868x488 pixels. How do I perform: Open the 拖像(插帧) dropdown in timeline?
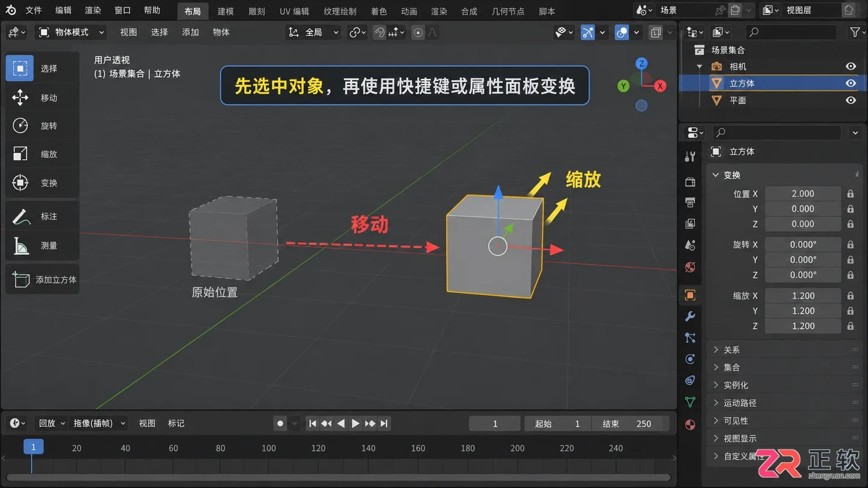[99, 424]
